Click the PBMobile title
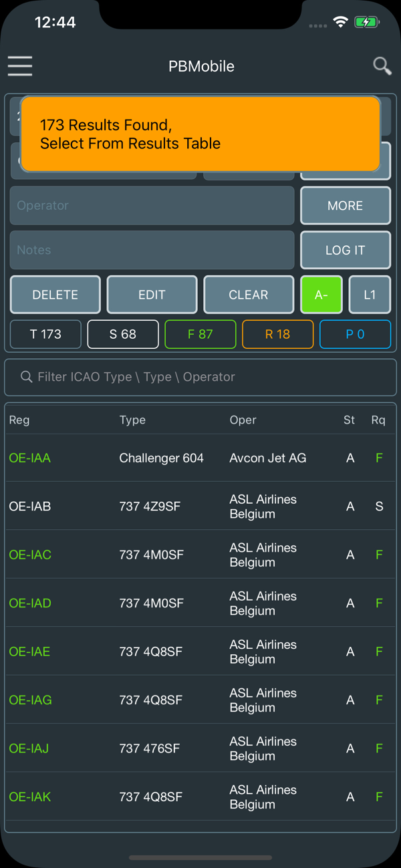 point(201,66)
